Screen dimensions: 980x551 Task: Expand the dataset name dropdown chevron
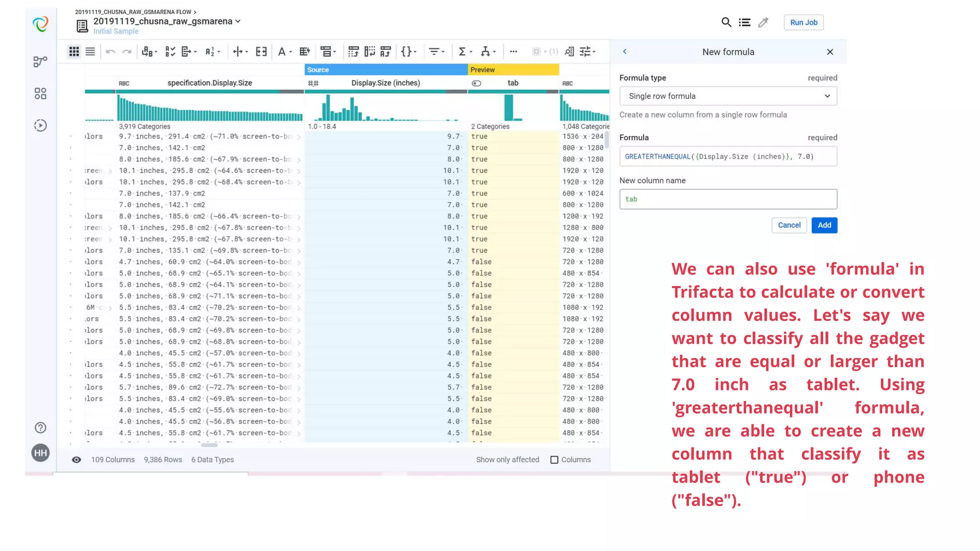[x=238, y=22]
